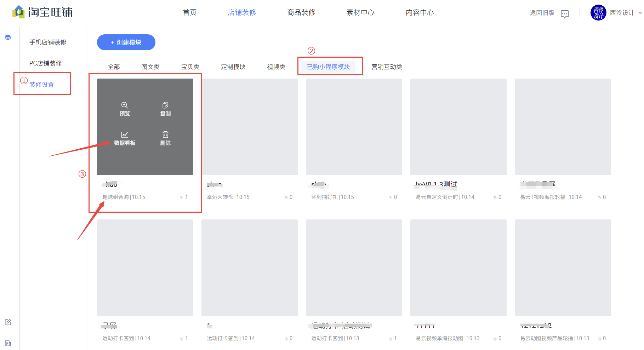Image resolution: width=644 pixels, height=350 pixels.
Task: Expand the 西泠设计 account dropdown arrow
Action: pyautogui.click(x=640, y=13)
